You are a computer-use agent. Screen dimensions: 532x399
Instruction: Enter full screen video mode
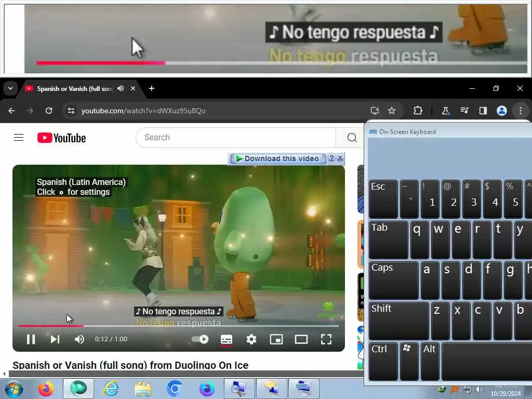point(326,339)
